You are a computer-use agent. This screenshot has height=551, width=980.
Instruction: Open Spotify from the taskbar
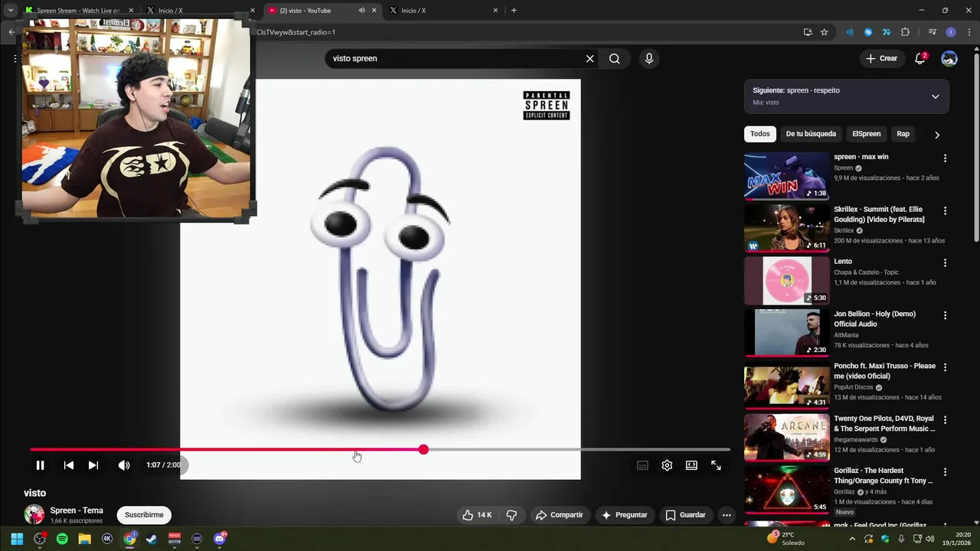click(62, 539)
